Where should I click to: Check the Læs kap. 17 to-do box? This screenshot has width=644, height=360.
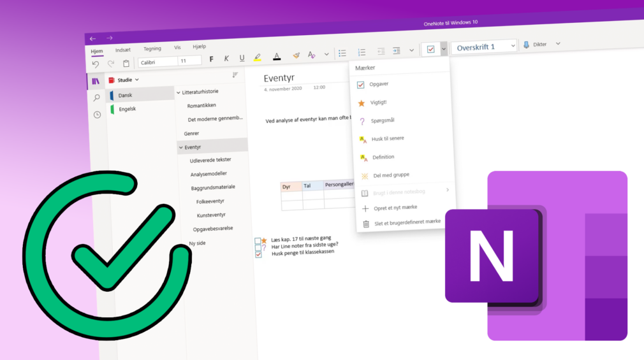click(258, 241)
